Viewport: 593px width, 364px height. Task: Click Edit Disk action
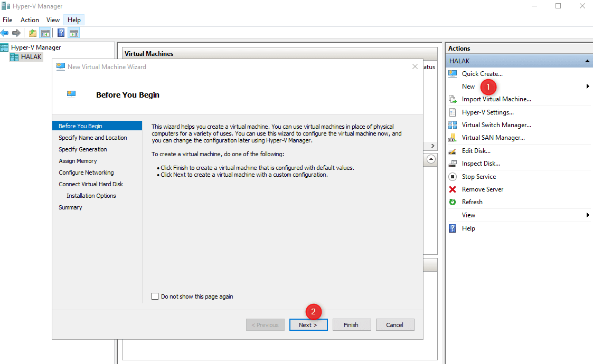(x=476, y=151)
